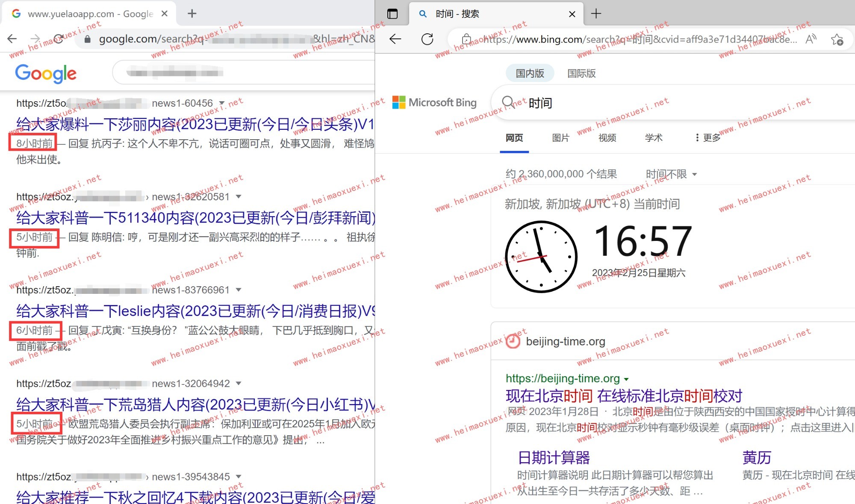Image resolution: width=855 pixels, height=504 pixels.
Task: Open beijing-time.org URL dropdown arrow
Action: click(x=626, y=379)
